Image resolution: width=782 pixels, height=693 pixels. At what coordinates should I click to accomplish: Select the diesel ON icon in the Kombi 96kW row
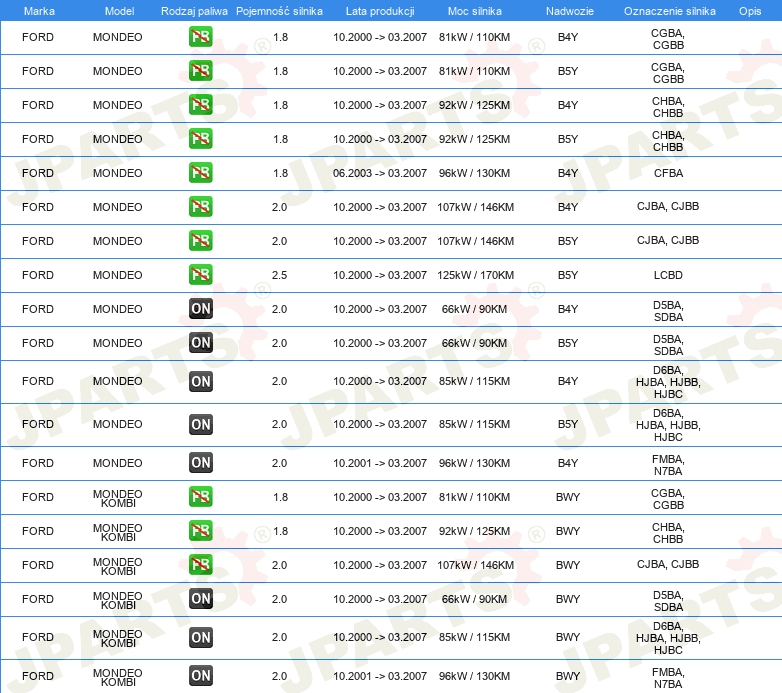pyautogui.click(x=200, y=676)
